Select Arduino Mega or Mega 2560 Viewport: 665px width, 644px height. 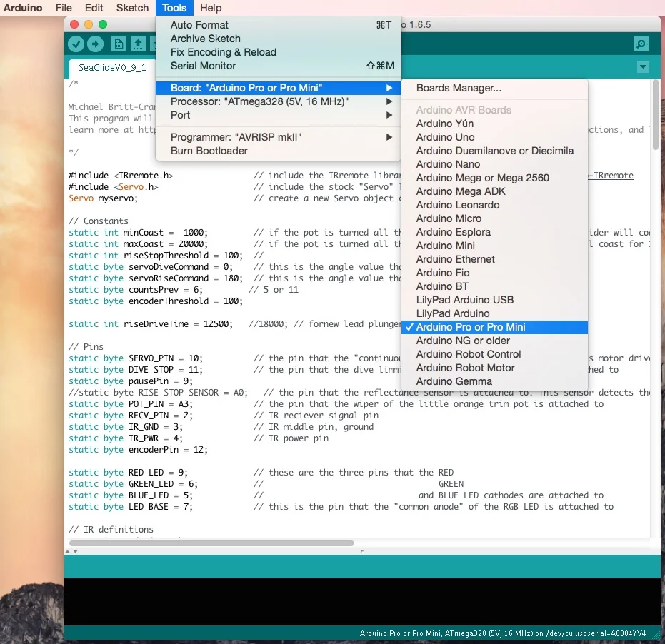click(494, 178)
